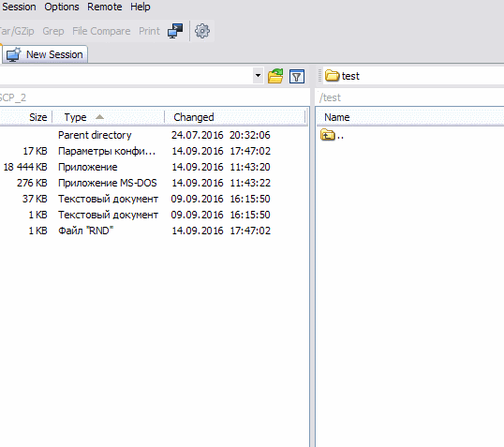Screen dimensions: 504x447
Task: Open the Options menu
Action: pyautogui.click(x=62, y=7)
